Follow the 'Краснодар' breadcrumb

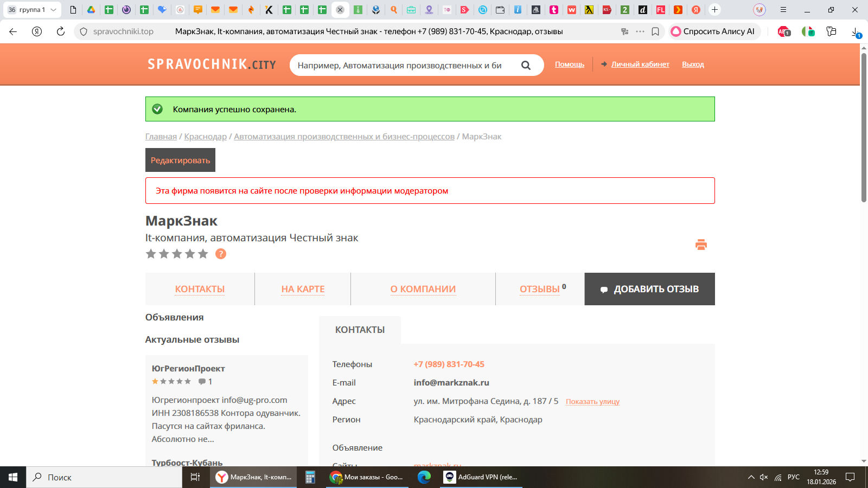coord(206,137)
